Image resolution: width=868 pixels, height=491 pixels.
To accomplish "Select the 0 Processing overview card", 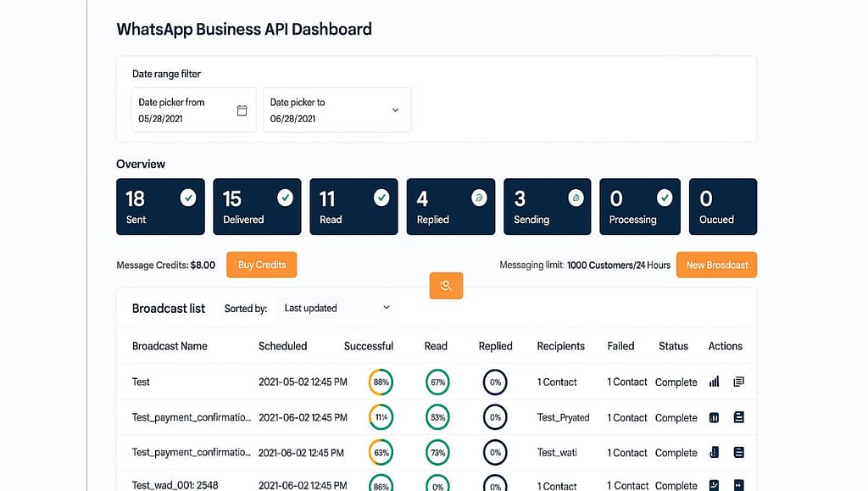I will pyautogui.click(x=640, y=206).
